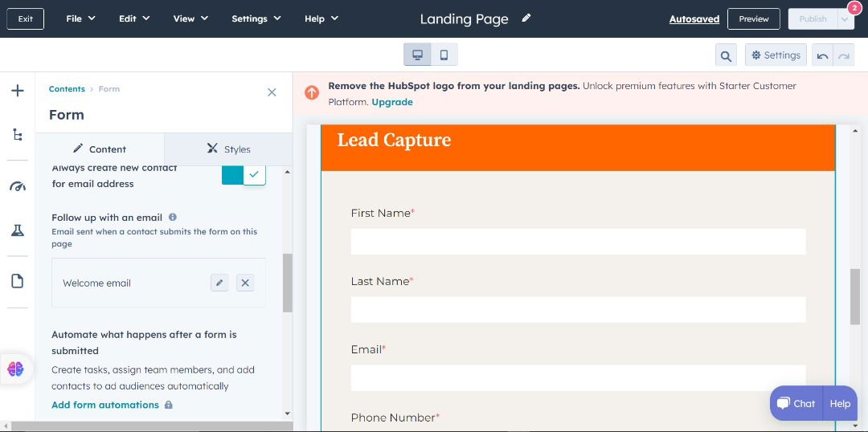Click the Add module plus icon
Image resolution: width=868 pixels, height=432 pixels.
[x=17, y=91]
